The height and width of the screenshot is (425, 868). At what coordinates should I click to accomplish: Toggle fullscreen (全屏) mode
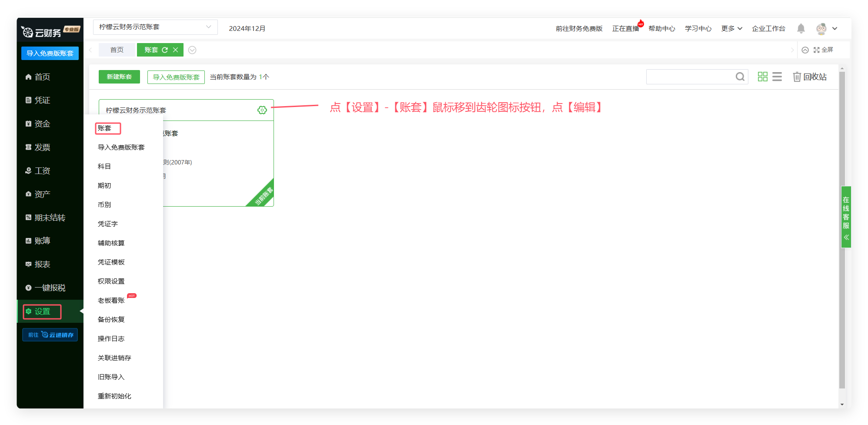(x=823, y=50)
